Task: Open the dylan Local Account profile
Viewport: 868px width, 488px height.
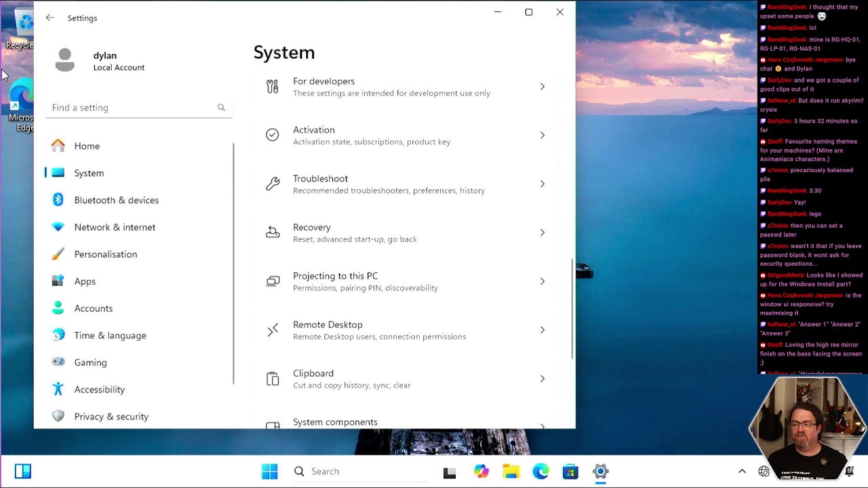Action: pyautogui.click(x=100, y=61)
